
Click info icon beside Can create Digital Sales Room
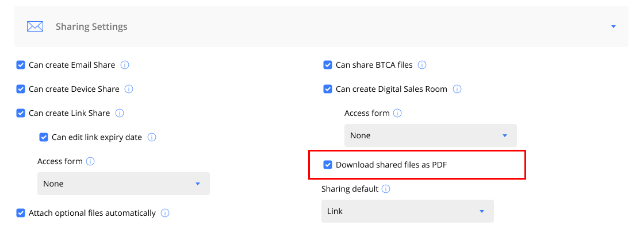pyautogui.click(x=457, y=89)
